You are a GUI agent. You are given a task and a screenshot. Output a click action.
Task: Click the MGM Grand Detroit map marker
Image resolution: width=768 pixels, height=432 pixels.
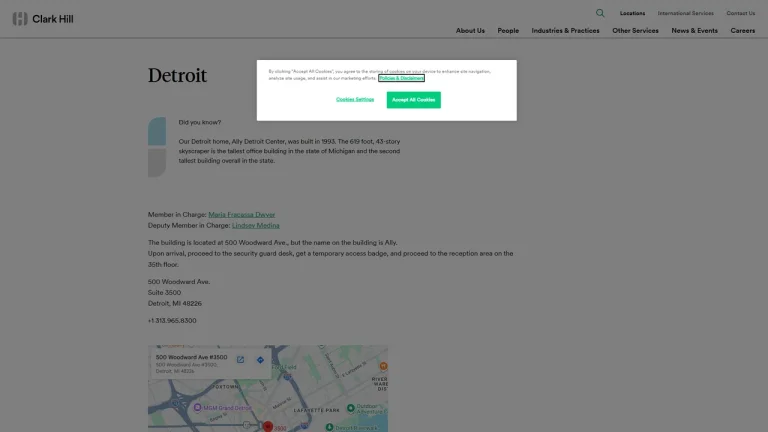pyautogui.click(x=197, y=408)
